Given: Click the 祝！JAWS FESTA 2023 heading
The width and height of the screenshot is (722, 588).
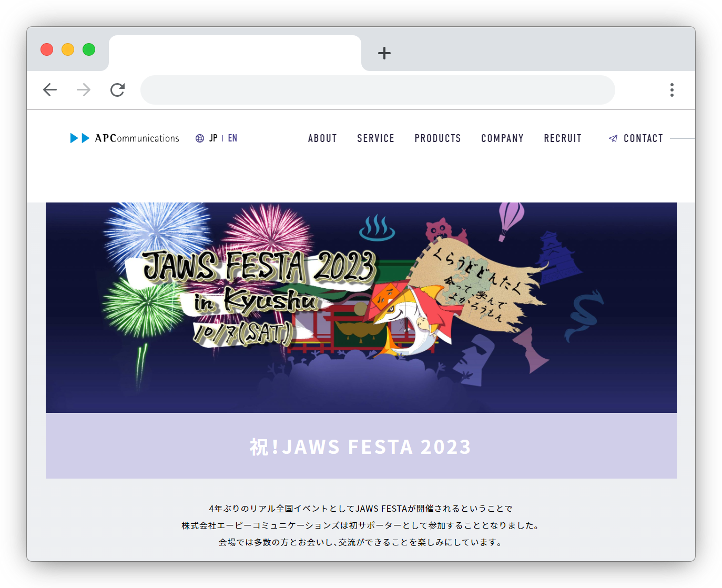Looking at the screenshot, I should click(x=361, y=447).
